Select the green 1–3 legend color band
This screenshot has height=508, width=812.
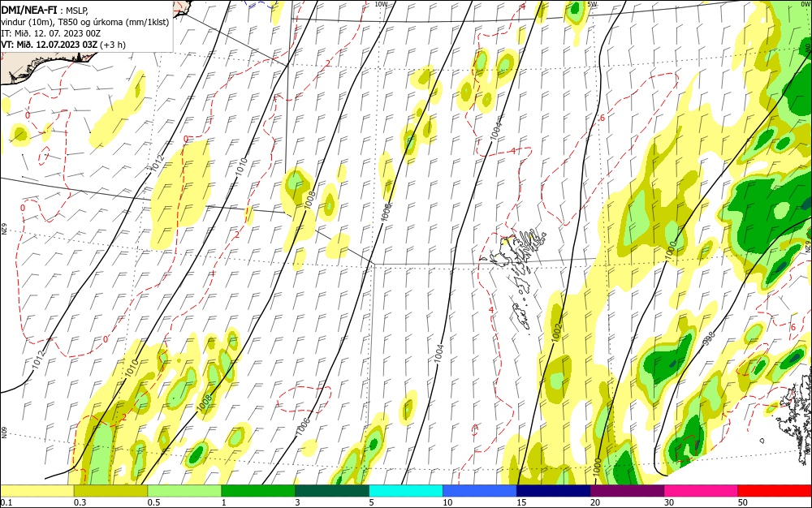(x=258, y=491)
